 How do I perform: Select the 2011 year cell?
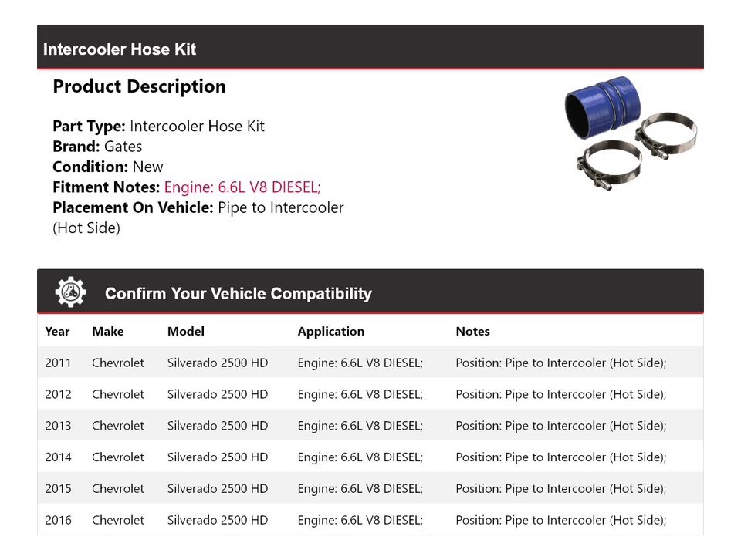58,363
